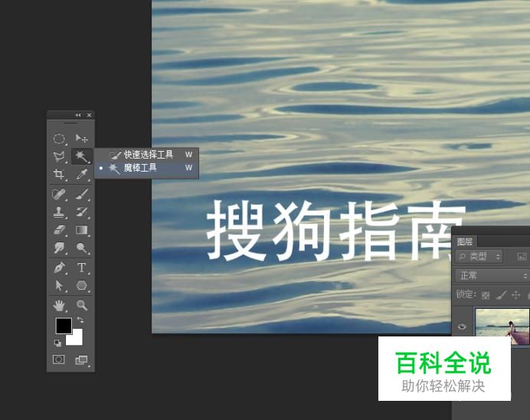Open the foreground black color swatch
This screenshot has height=420, width=530.
tap(64, 326)
